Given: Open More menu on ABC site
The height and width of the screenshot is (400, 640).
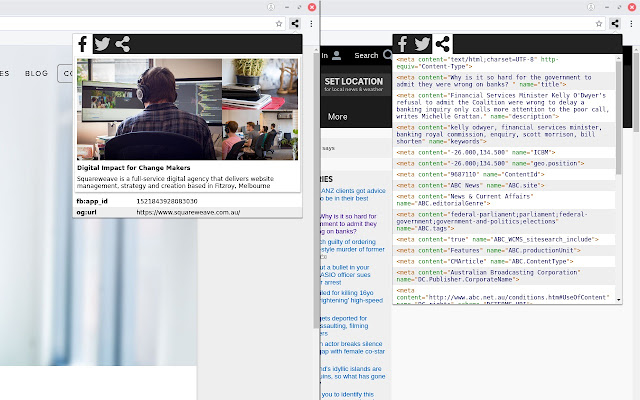Looking at the screenshot, I should 338,117.
